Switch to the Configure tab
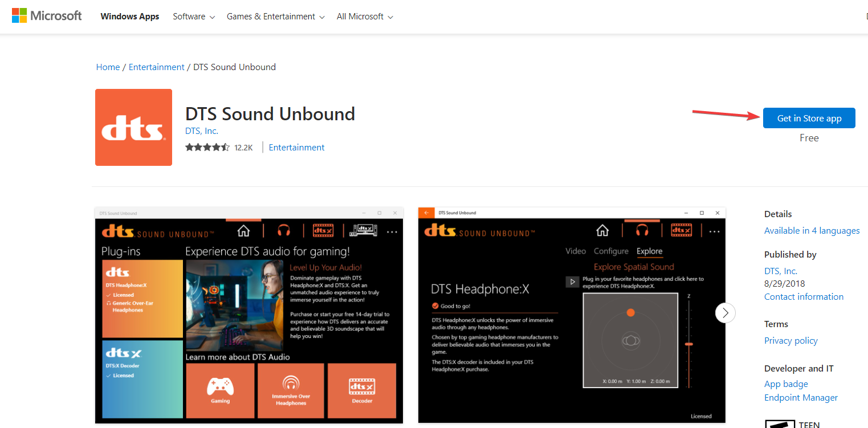This screenshot has width=868, height=428. coord(611,251)
